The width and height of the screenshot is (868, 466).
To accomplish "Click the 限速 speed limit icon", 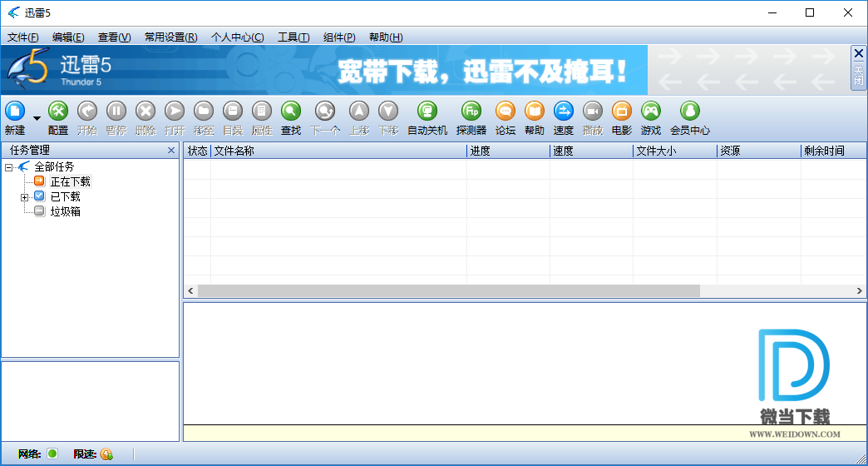I will pyautogui.click(x=107, y=454).
